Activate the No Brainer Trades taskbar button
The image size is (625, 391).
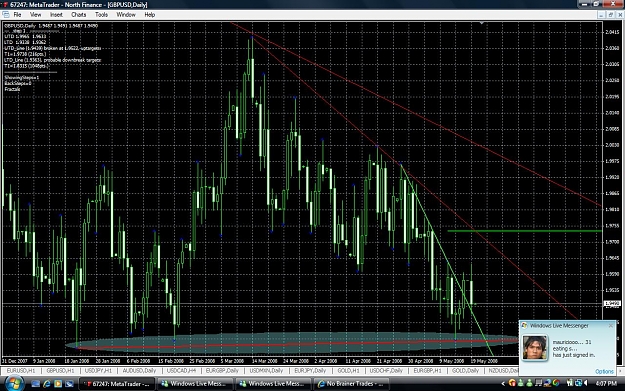(x=351, y=384)
